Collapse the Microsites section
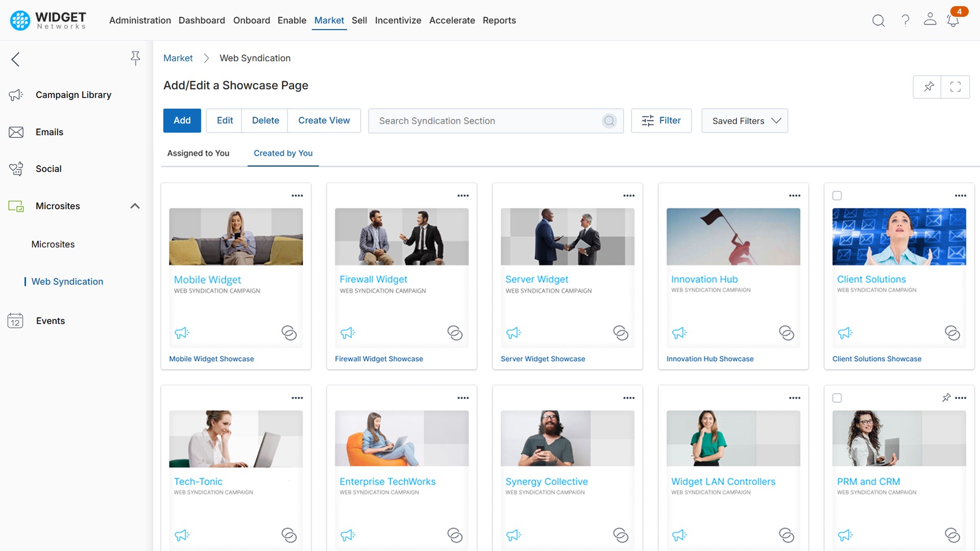This screenshot has height=551, width=980. click(x=135, y=206)
